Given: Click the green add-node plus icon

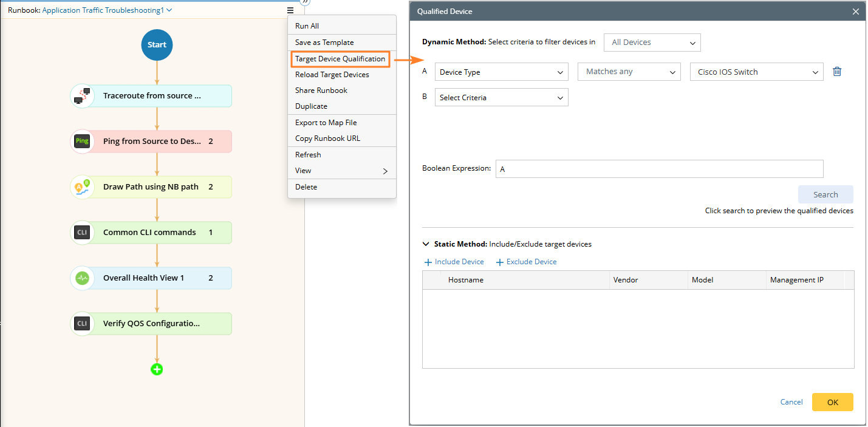Looking at the screenshot, I should point(157,369).
